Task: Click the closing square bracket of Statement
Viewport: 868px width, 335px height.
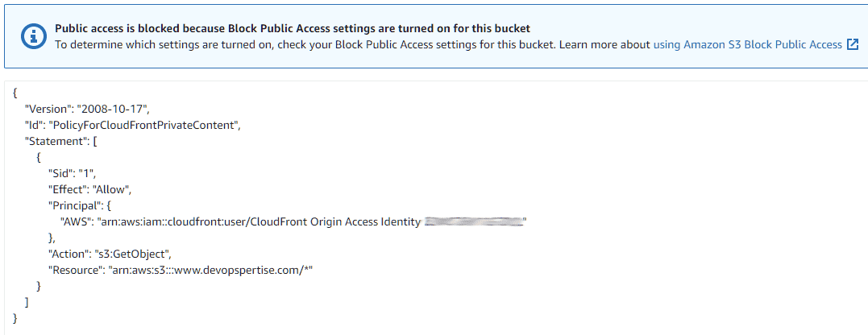Action: click(x=27, y=302)
